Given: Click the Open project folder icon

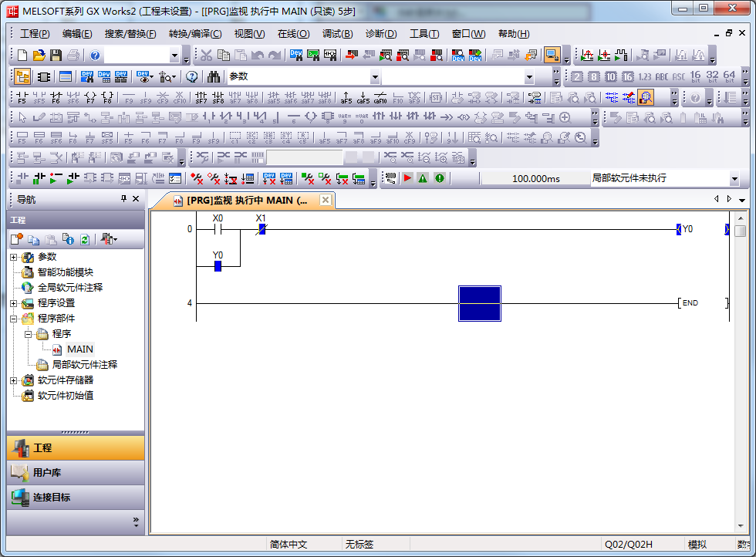Looking at the screenshot, I should [x=39, y=56].
